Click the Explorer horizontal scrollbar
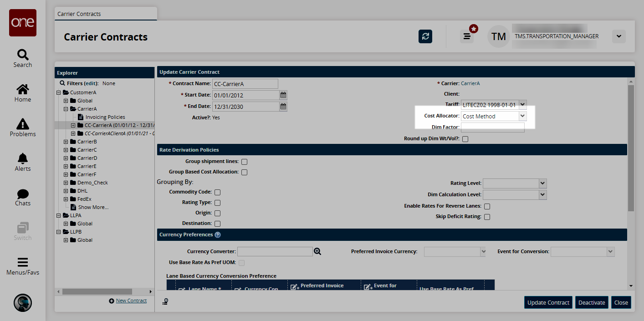 click(x=97, y=291)
